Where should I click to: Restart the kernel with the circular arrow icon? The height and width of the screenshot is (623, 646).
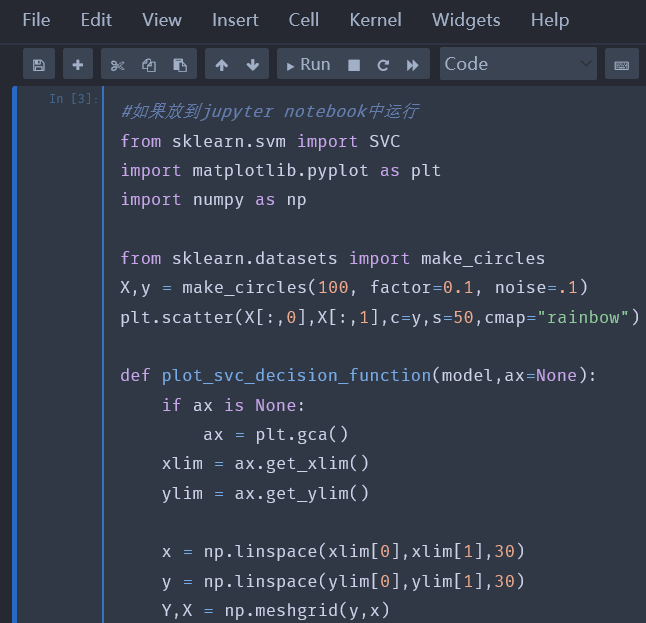click(383, 64)
